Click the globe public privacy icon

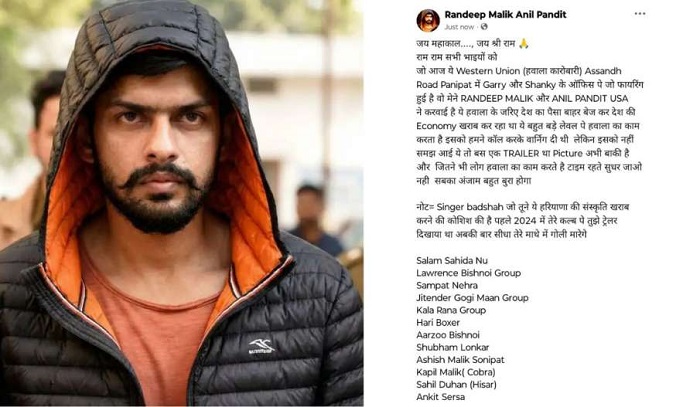point(484,27)
